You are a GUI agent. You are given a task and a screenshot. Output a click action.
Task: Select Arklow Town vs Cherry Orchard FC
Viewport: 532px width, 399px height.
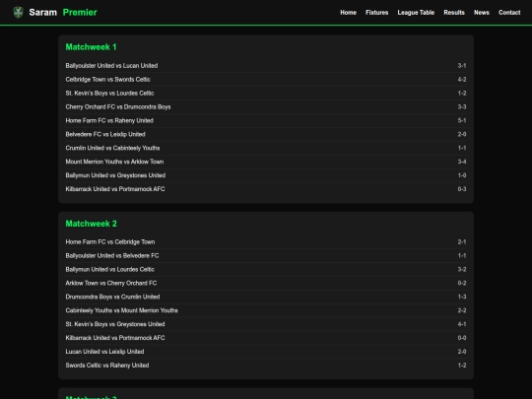[x=266, y=283]
